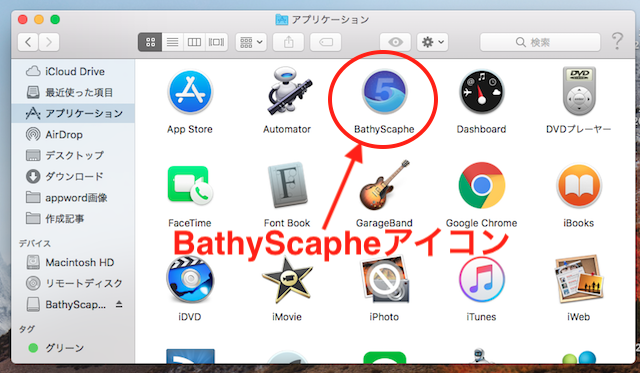Open the arrange items dropdown
Screen dimensions: 640x373
click(x=251, y=42)
